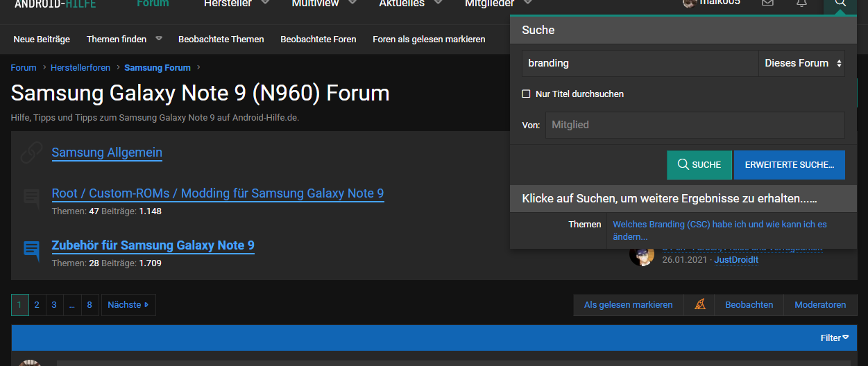Viewport: 868px width, 366px height.
Task: Click the Suche panel heading
Action: point(683,30)
